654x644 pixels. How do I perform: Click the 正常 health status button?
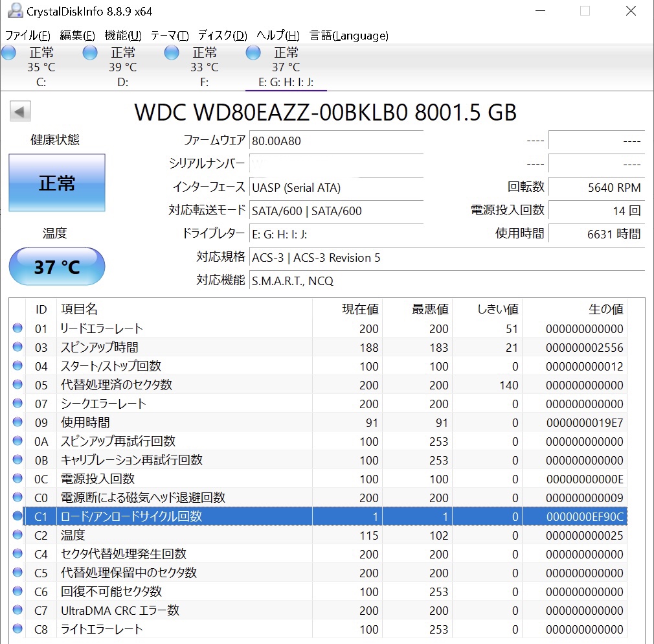(x=57, y=183)
